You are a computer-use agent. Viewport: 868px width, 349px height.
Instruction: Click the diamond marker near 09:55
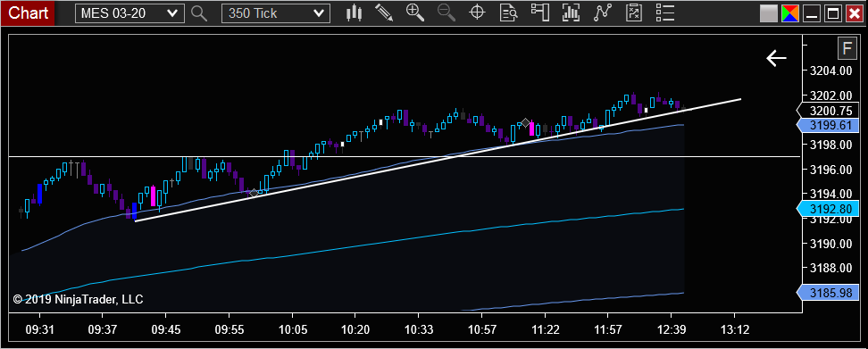click(254, 193)
